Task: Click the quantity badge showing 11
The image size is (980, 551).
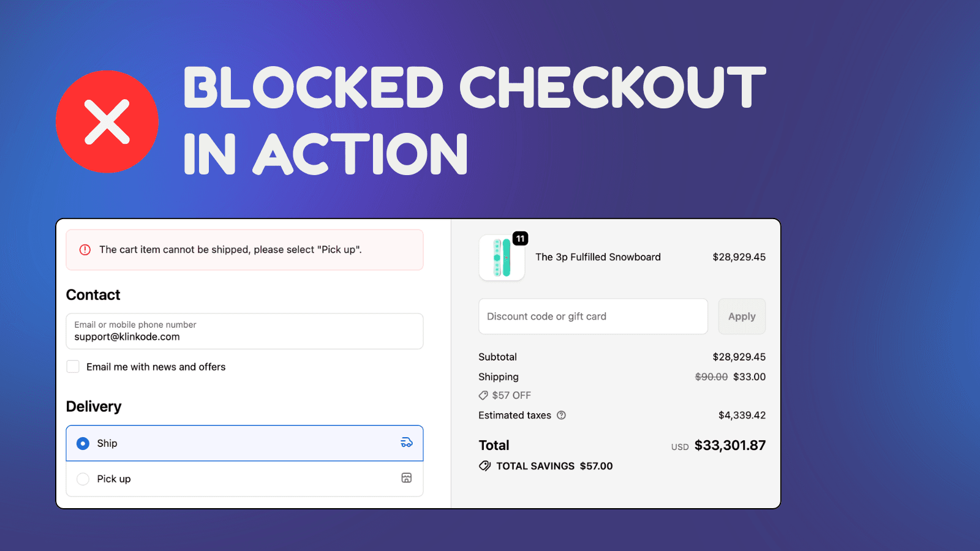Action: pyautogui.click(x=519, y=239)
